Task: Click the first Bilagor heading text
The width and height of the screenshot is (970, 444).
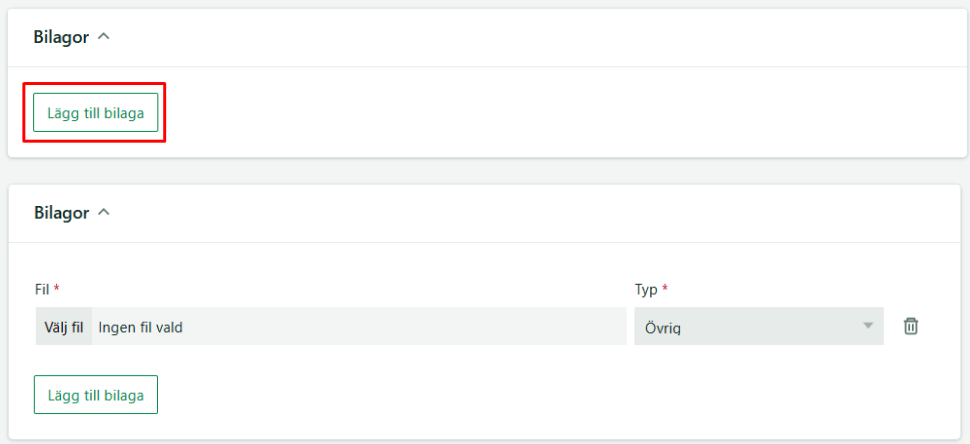Action: tap(62, 37)
